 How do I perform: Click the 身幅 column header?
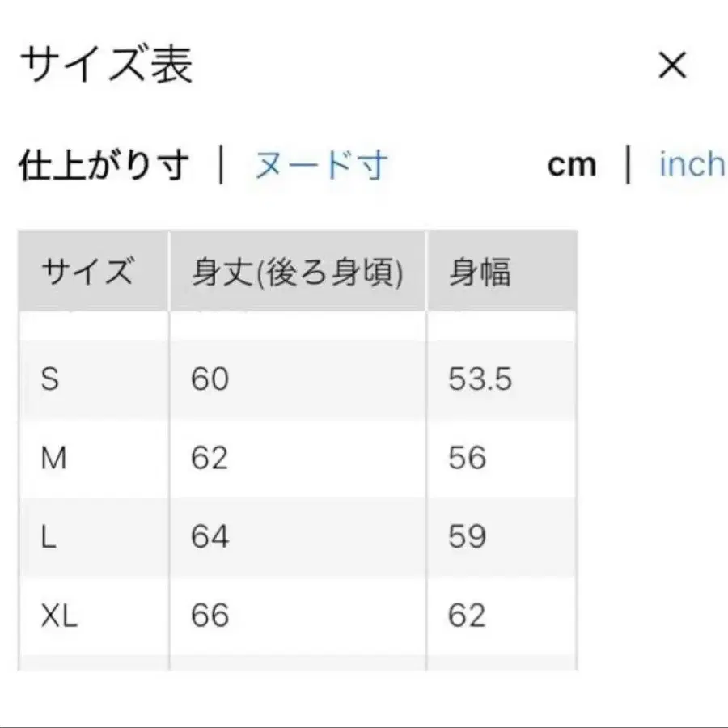(x=479, y=270)
